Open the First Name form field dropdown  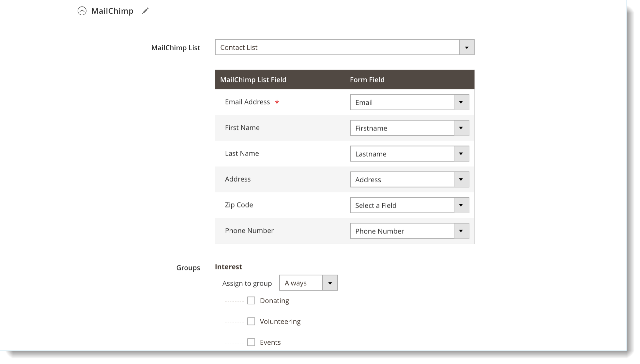click(x=409, y=128)
